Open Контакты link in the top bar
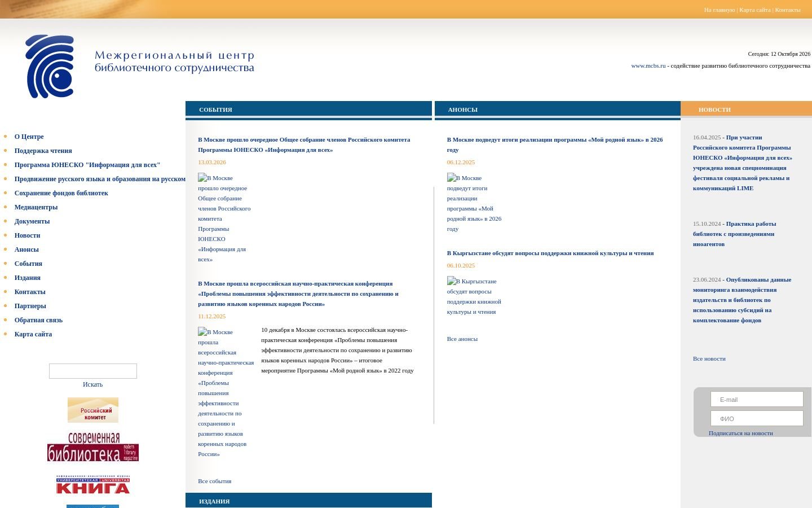 tap(788, 10)
